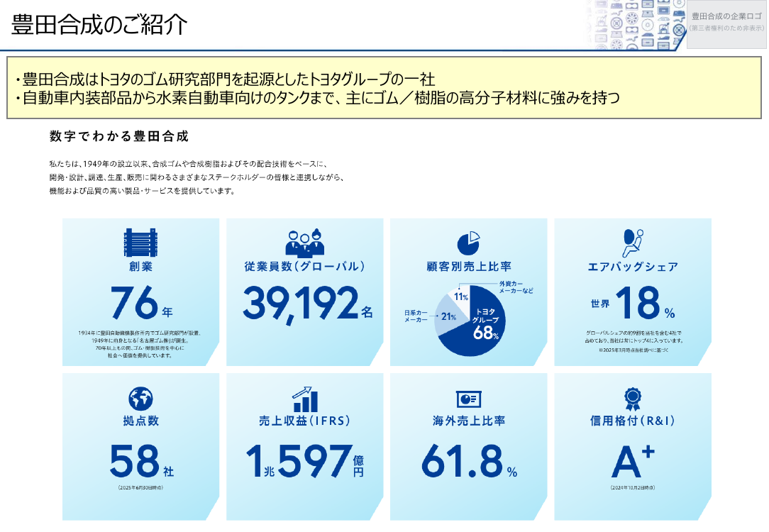Click the (2024年10月2日時点) note
Viewport: 769px width, 532px height.
[633, 488]
